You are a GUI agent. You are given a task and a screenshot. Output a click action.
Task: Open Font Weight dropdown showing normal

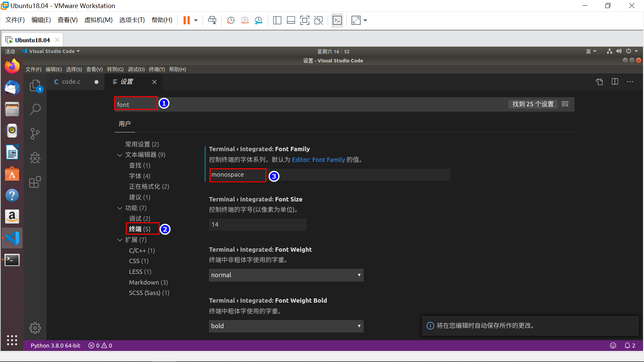286,275
